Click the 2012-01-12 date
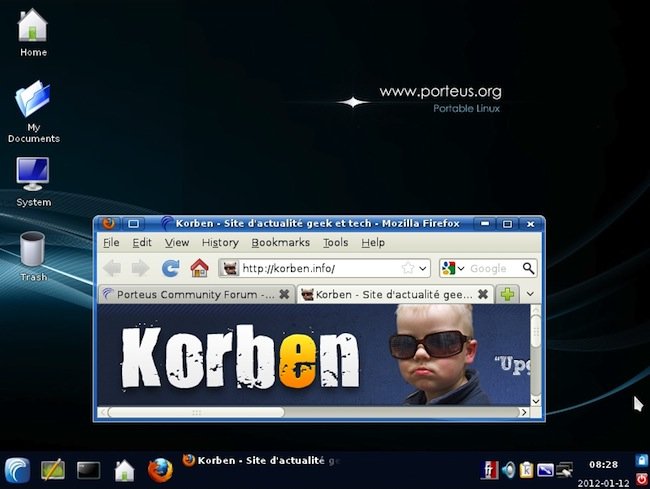The height and width of the screenshot is (489, 650). click(x=603, y=483)
